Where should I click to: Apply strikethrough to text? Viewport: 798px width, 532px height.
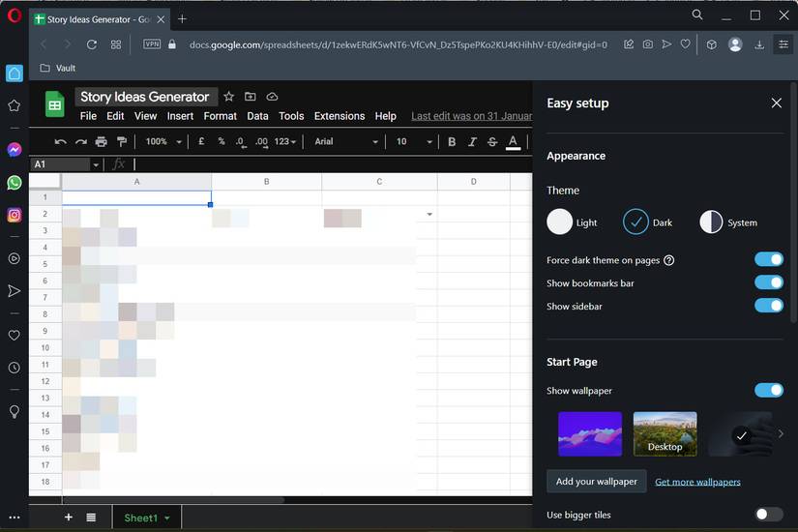coord(492,142)
